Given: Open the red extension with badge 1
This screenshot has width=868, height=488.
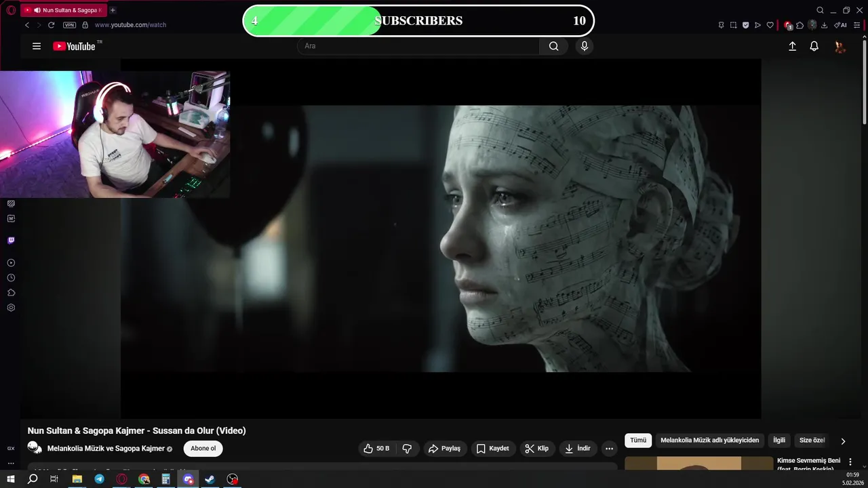Looking at the screenshot, I should (788, 25).
